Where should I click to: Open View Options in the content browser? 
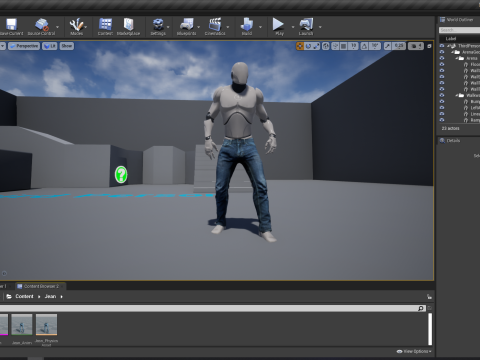pyautogui.click(x=414, y=351)
